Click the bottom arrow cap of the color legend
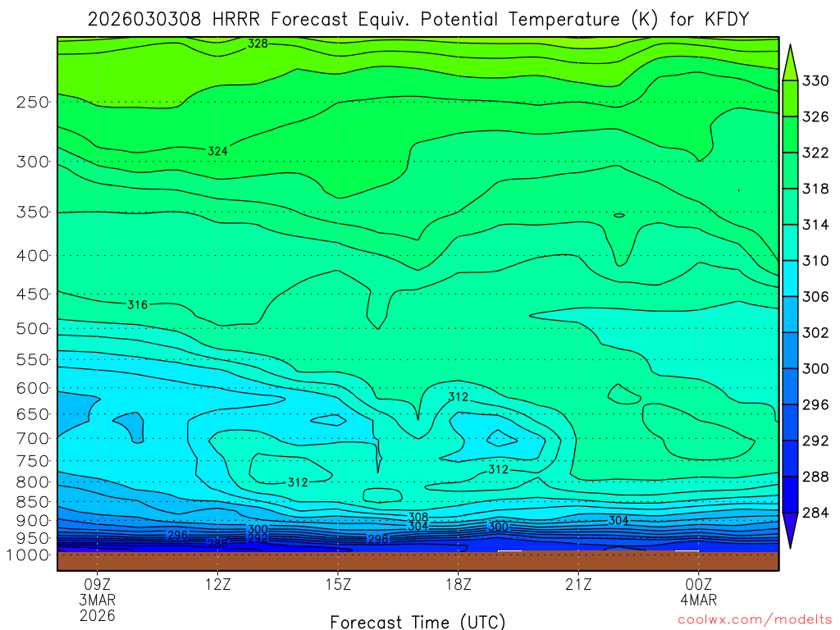The width and height of the screenshot is (840, 630). point(790,527)
